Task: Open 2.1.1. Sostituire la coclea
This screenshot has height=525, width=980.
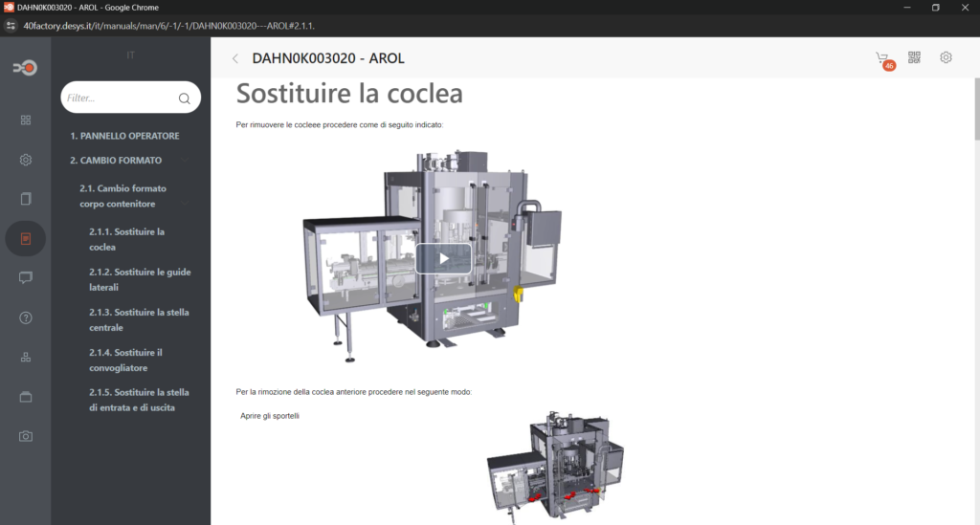Action: coord(126,239)
